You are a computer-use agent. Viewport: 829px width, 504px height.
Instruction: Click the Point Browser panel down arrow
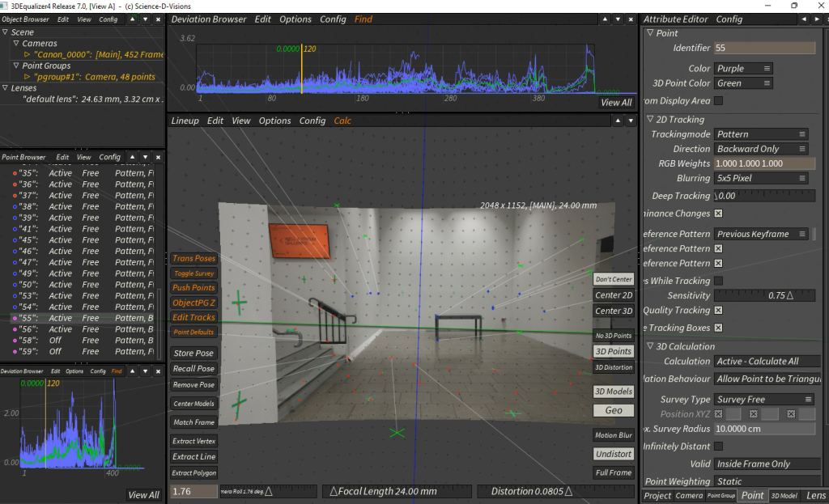(x=145, y=157)
